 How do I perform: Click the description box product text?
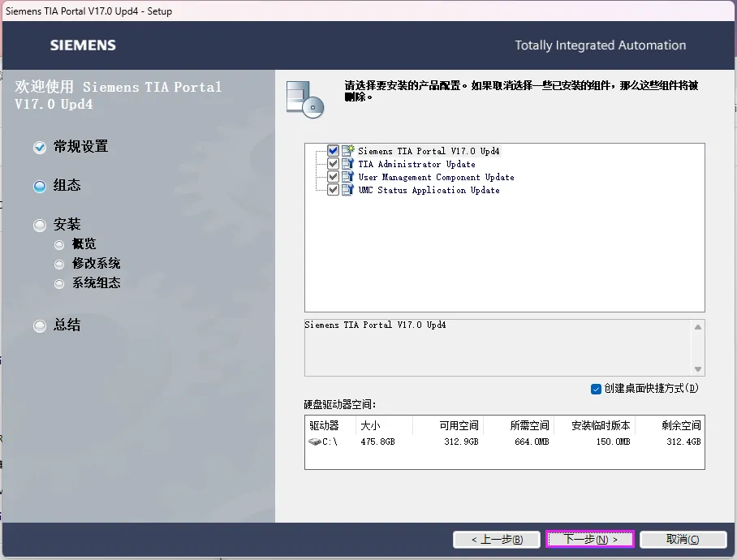pyautogui.click(x=375, y=325)
